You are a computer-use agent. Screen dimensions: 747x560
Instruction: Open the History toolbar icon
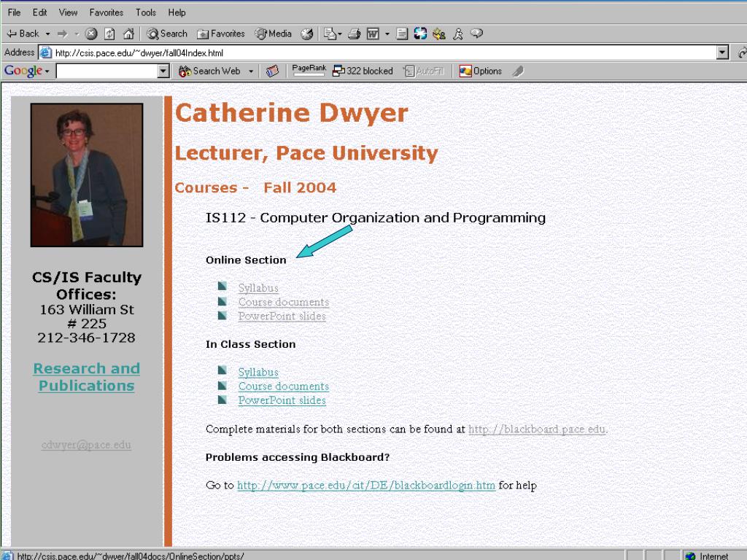click(307, 34)
